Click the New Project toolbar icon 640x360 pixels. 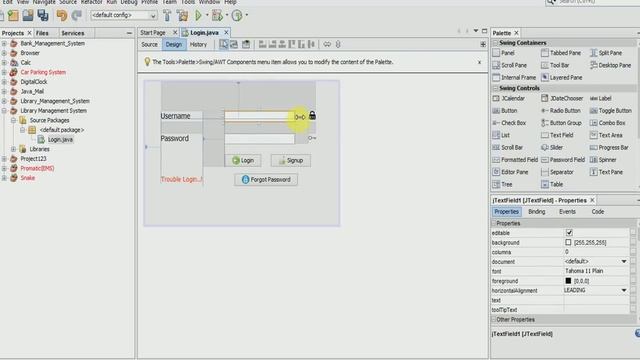(13, 16)
